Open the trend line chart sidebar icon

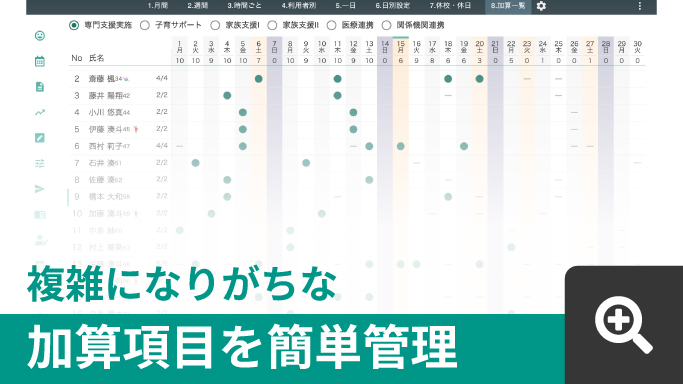click(40, 112)
